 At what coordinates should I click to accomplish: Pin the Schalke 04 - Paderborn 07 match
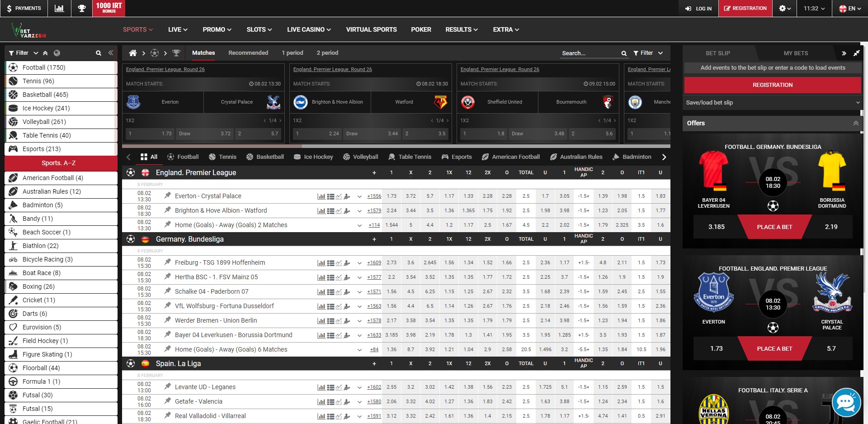pyautogui.click(x=167, y=291)
